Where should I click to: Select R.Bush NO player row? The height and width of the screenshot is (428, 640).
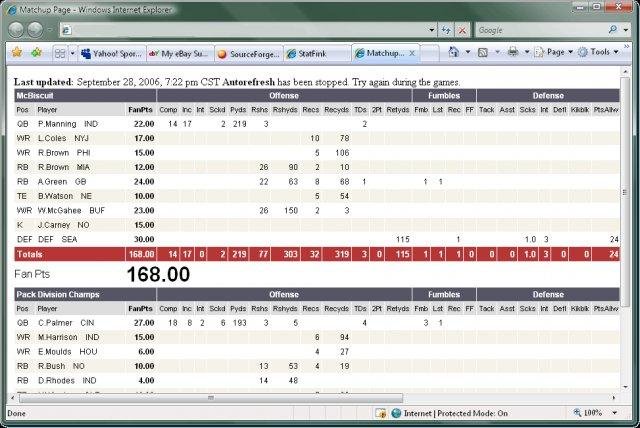pos(317,366)
